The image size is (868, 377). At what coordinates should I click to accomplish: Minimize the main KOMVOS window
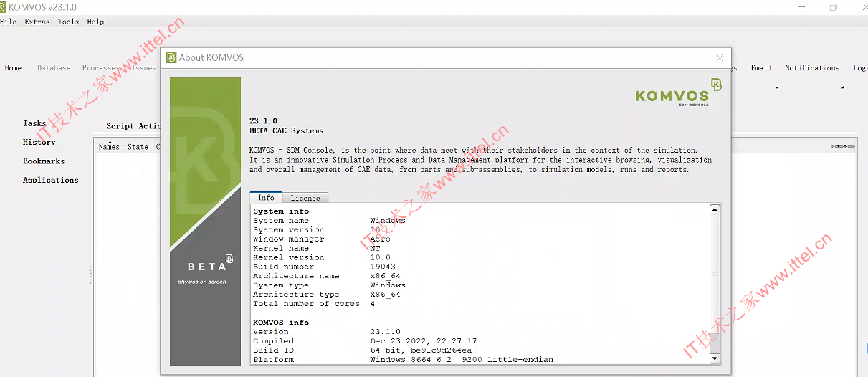coord(800,7)
